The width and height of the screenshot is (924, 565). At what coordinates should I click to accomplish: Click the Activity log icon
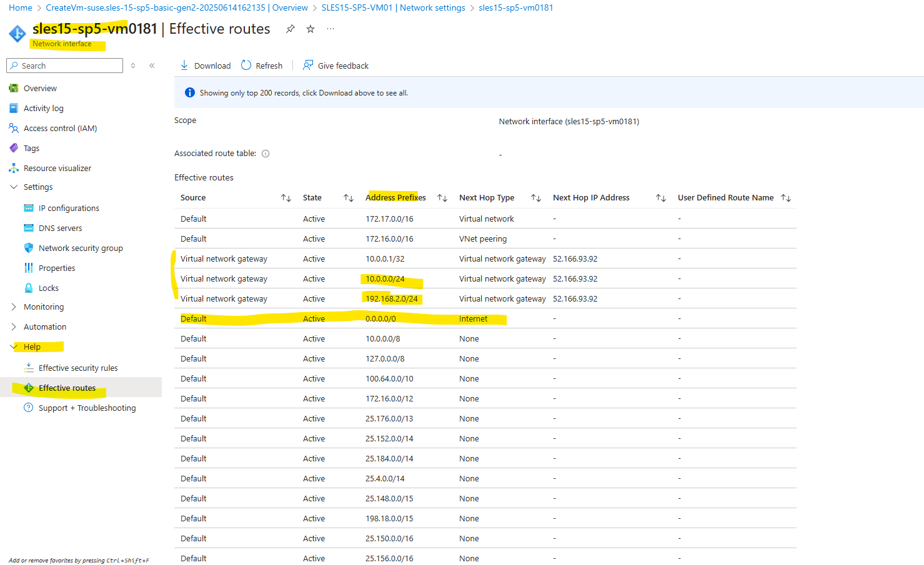point(14,108)
